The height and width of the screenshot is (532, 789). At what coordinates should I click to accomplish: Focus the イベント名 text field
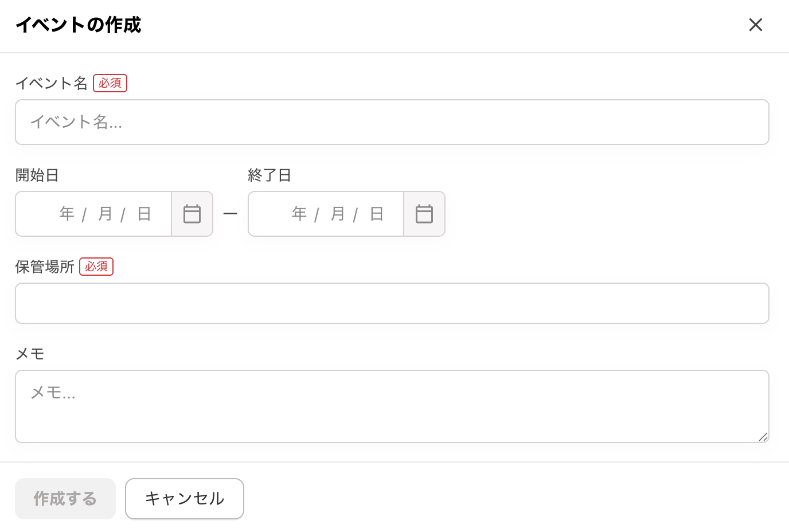coord(392,122)
